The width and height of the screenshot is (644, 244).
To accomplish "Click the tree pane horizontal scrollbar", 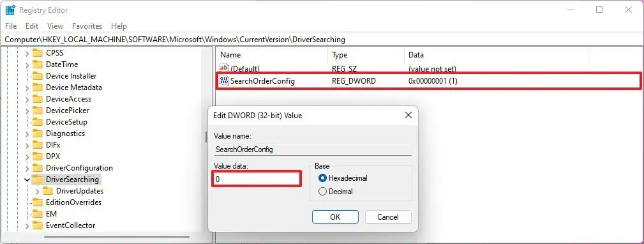I will pyautogui.click(x=117, y=237).
